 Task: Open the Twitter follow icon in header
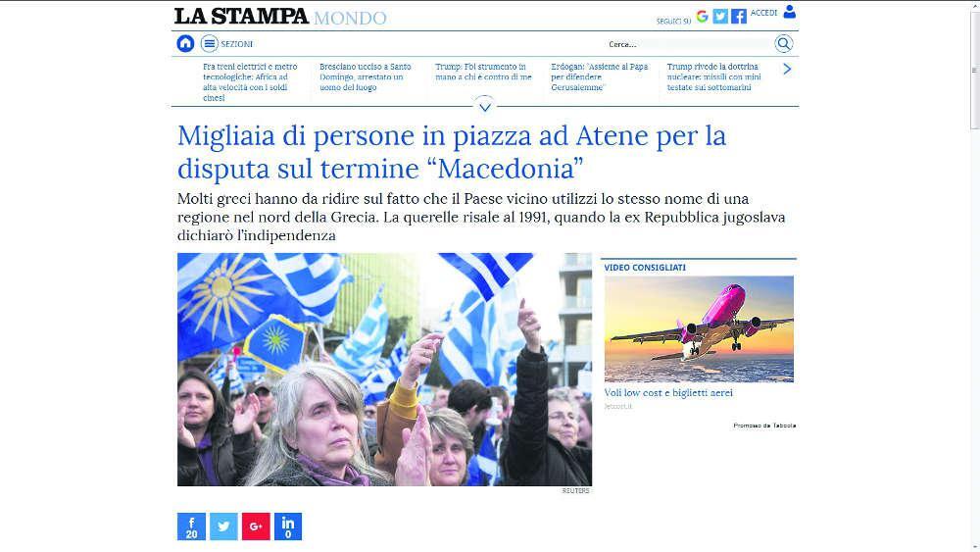click(x=720, y=17)
